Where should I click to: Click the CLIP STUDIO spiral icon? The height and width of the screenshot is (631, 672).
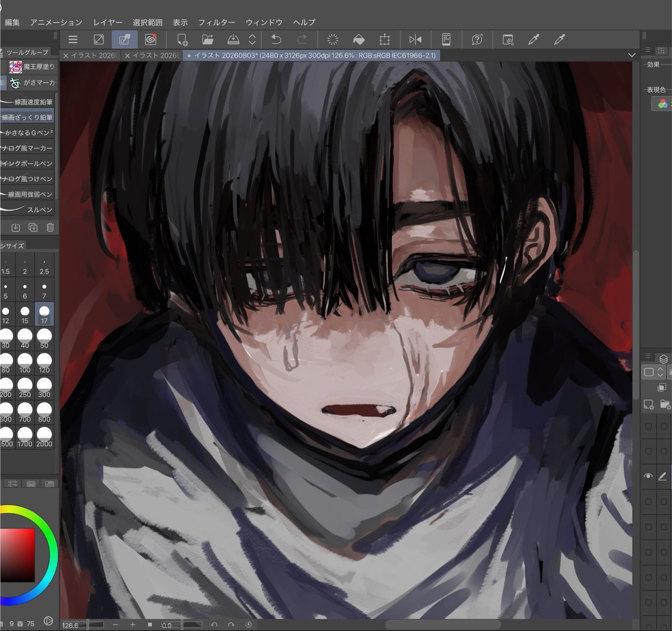click(x=151, y=40)
